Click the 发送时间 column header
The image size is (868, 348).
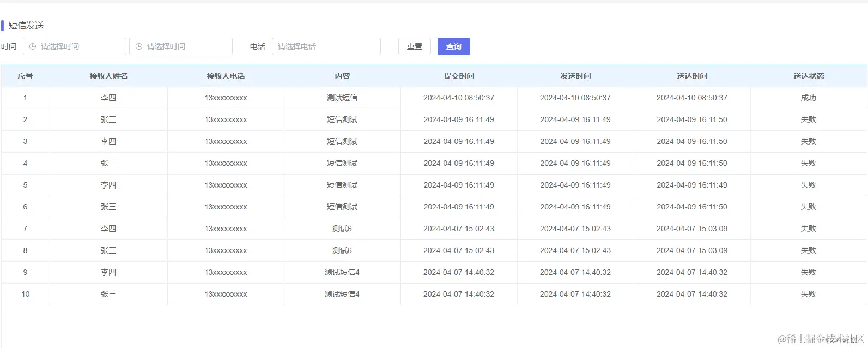point(575,76)
